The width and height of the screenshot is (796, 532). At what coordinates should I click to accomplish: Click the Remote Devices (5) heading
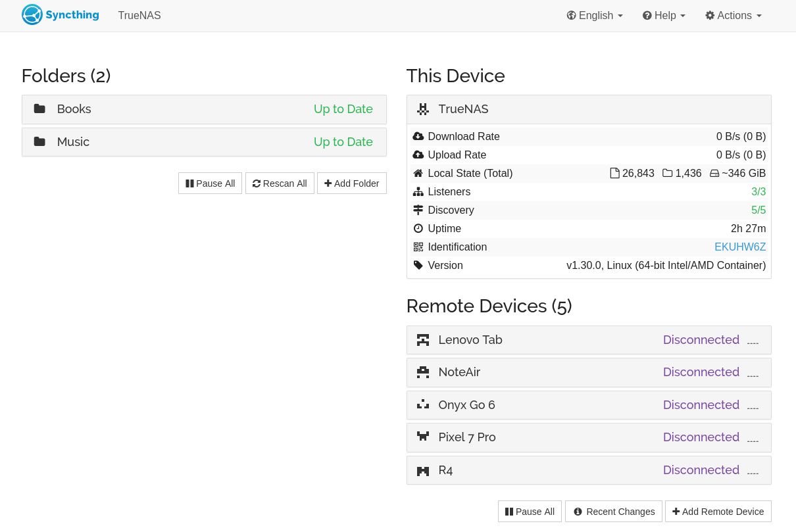pos(489,306)
